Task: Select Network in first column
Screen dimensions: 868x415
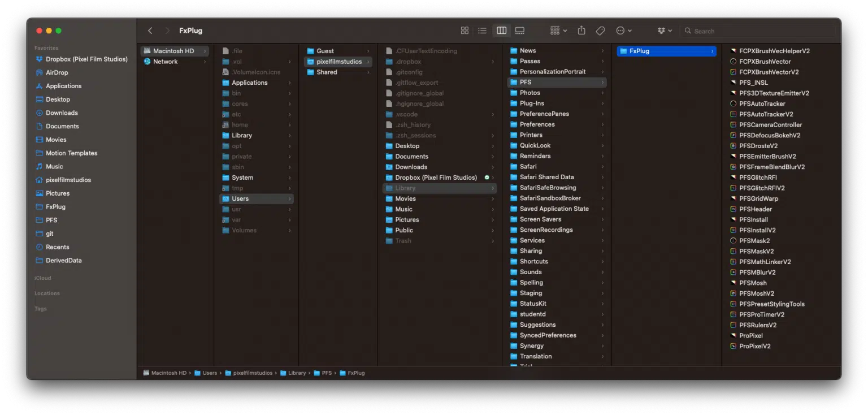Action: (x=175, y=62)
